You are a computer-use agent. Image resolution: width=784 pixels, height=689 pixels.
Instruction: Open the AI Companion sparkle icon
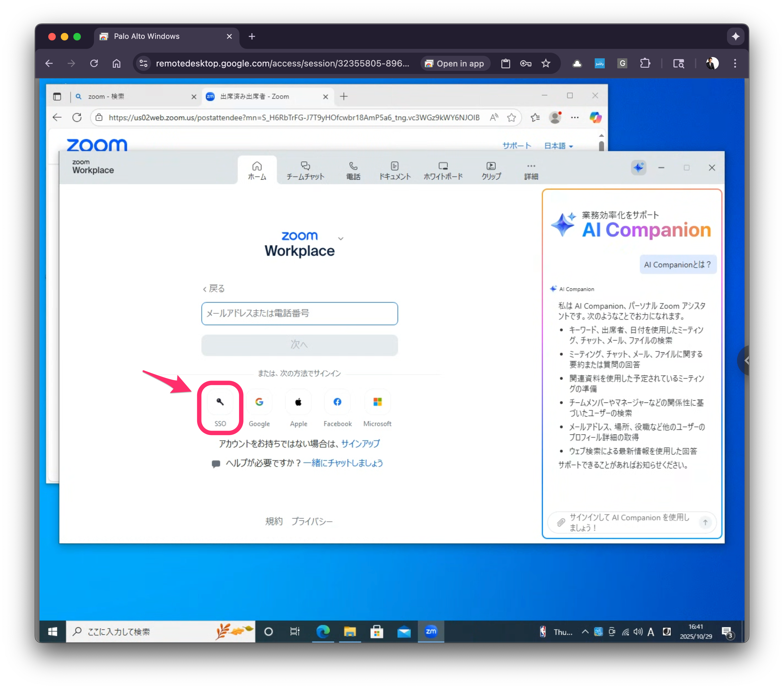638,168
